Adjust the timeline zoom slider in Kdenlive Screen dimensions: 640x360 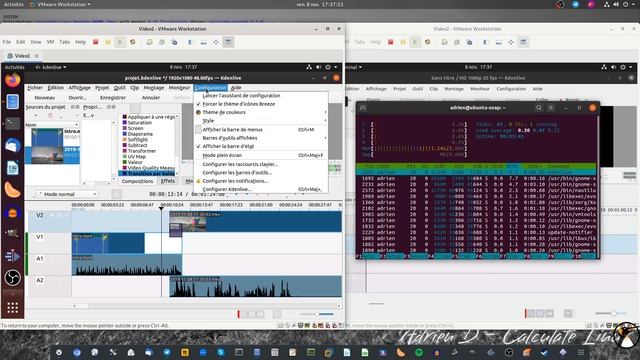(317, 314)
